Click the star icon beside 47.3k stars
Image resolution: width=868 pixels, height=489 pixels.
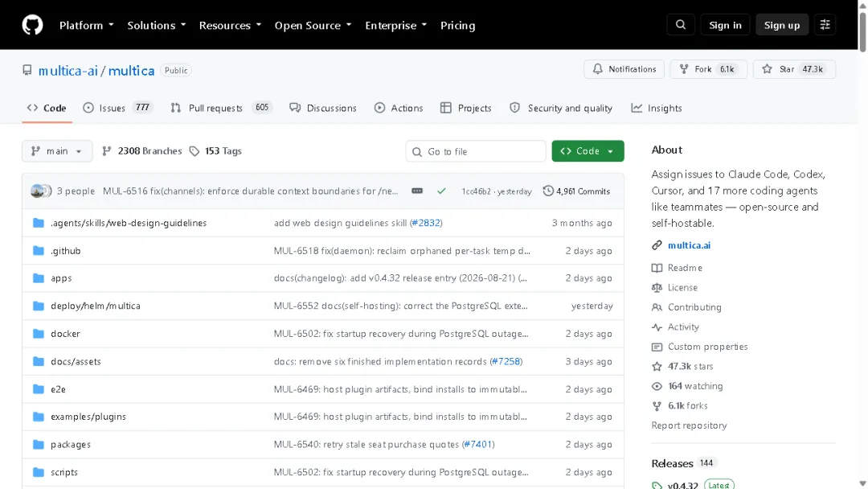[x=657, y=367]
